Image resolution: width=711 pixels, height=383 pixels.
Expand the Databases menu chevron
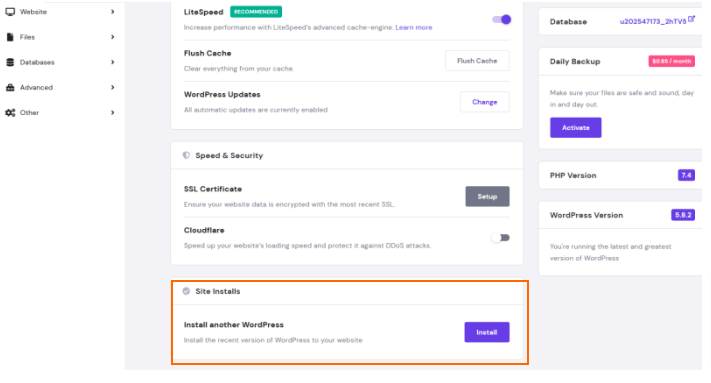pos(112,62)
